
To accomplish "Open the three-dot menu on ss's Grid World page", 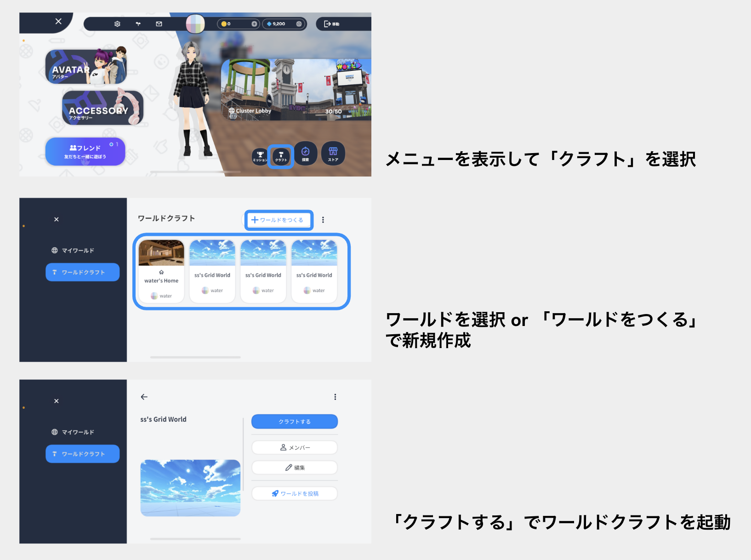I will 335,396.
